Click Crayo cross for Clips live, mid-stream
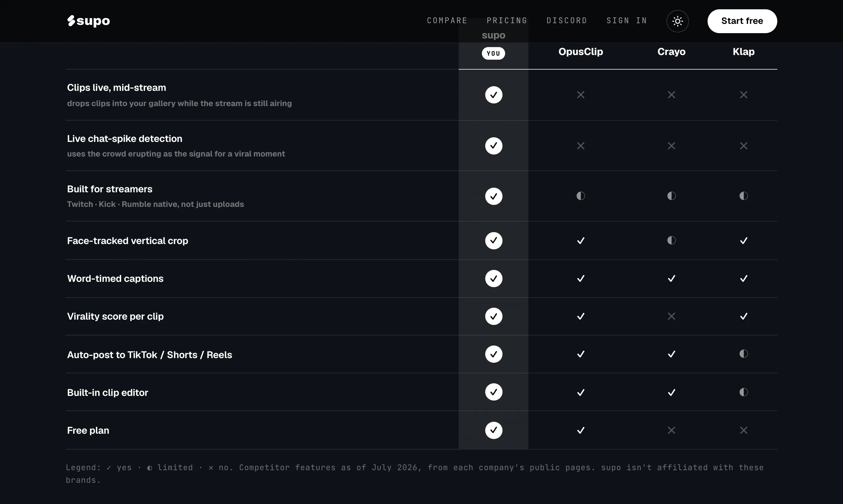The image size is (843, 504). [x=671, y=95]
